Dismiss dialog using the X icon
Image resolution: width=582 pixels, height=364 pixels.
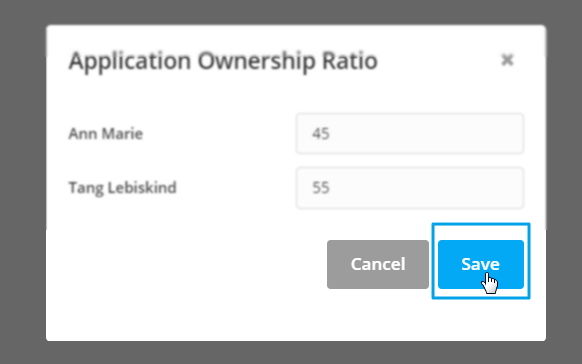[507, 59]
